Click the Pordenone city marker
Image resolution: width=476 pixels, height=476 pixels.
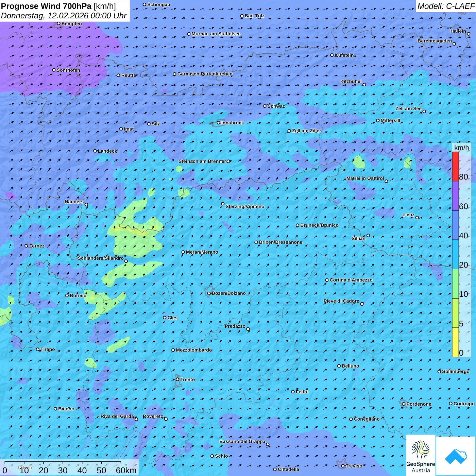(404, 404)
